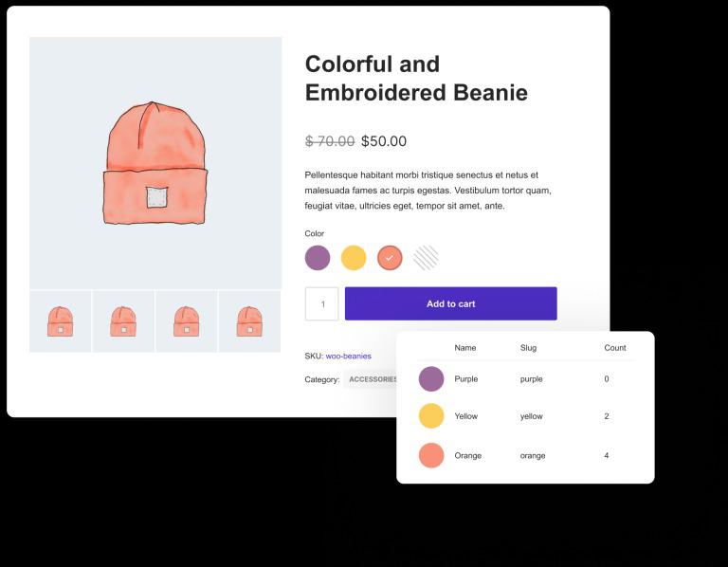Select the third beanie thumbnail
The image size is (728, 567).
186,321
